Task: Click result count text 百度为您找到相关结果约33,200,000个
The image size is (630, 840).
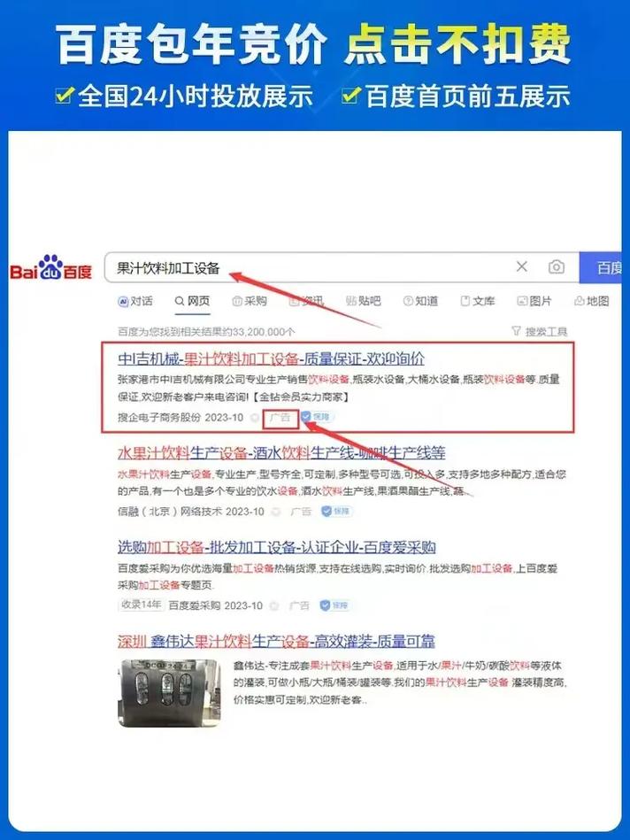Action: click(x=206, y=332)
